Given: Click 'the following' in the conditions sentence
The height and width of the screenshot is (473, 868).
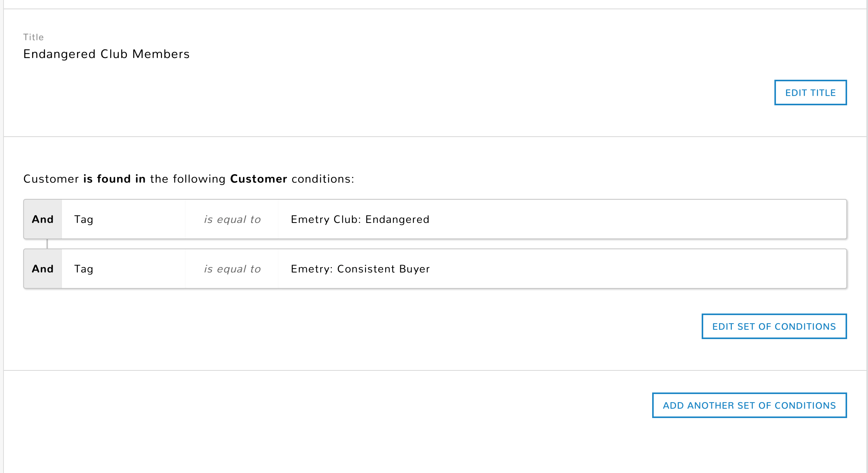Looking at the screenshot, I should click(188, 179).
